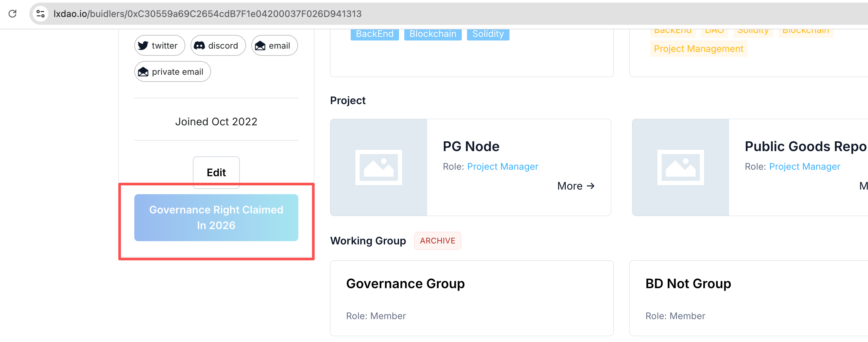The image size is (868, 342).
Task: Click Governance Right Claimed In 2026 button
Action: (x=216, y=217)
